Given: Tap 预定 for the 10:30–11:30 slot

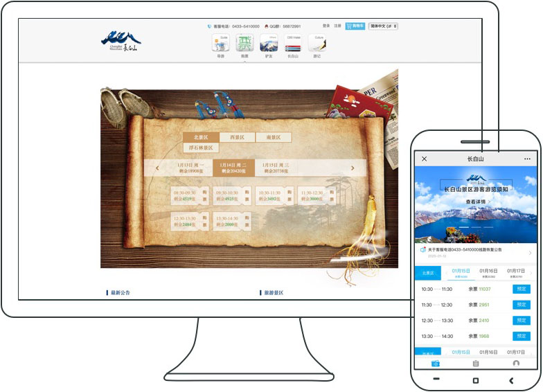Looking at the screenshot, I should pyautogui.click(x=522, y=289).
